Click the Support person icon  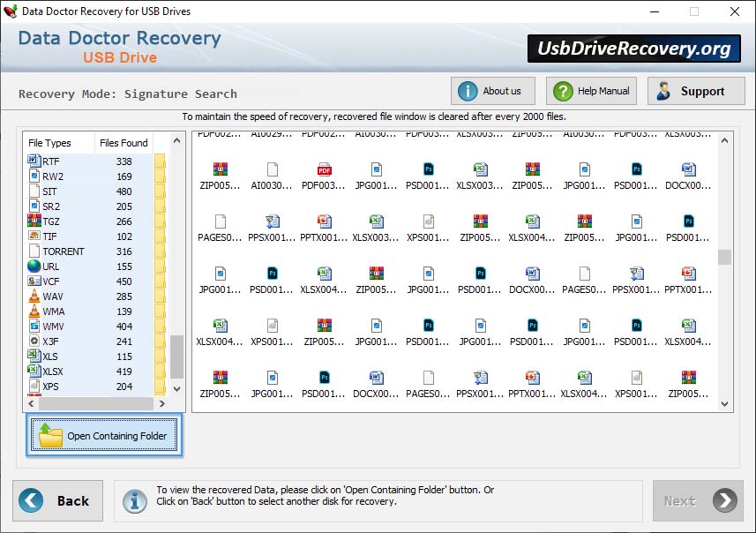tap(663, 91)
